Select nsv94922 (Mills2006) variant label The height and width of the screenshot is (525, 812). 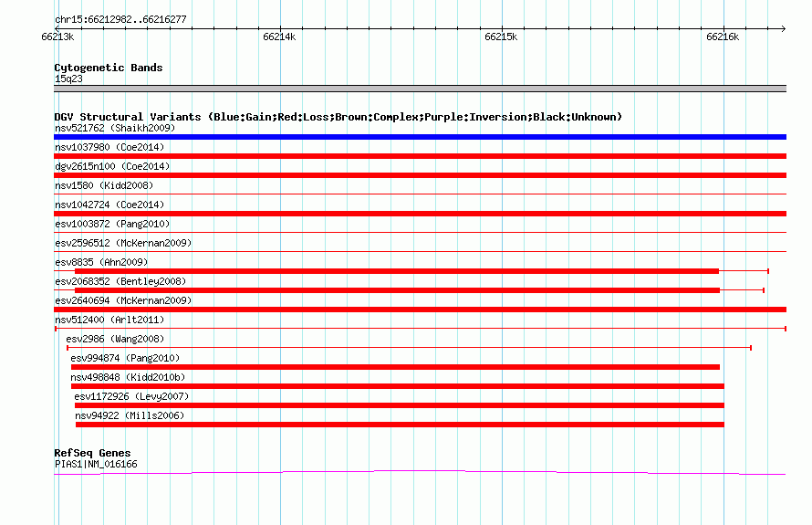point(130,415)
